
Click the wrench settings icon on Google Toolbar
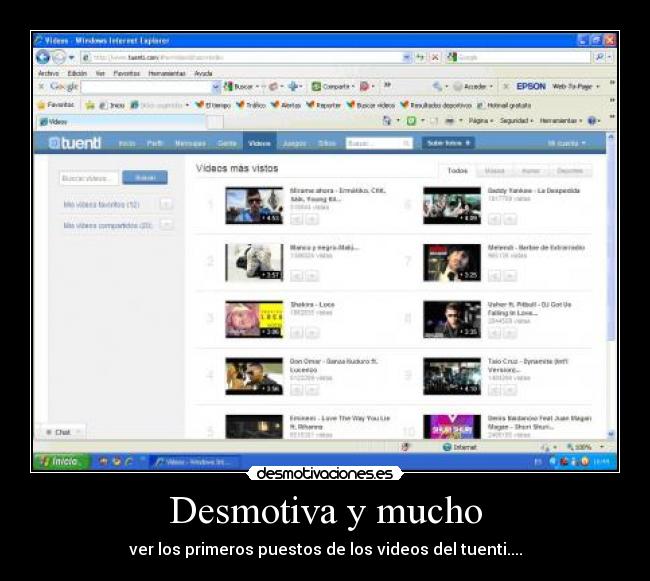[x=437, y=87]
